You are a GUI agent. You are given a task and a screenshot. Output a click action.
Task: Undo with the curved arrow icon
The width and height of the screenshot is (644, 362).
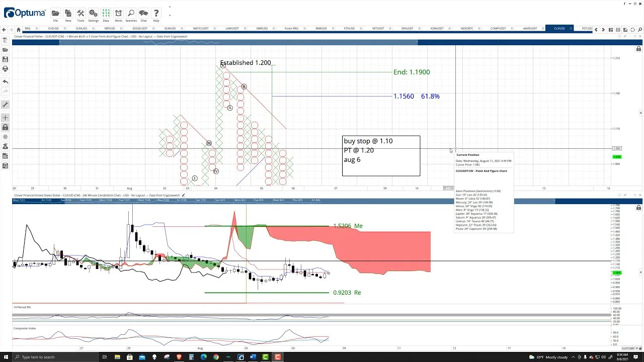tap(5, 81)
